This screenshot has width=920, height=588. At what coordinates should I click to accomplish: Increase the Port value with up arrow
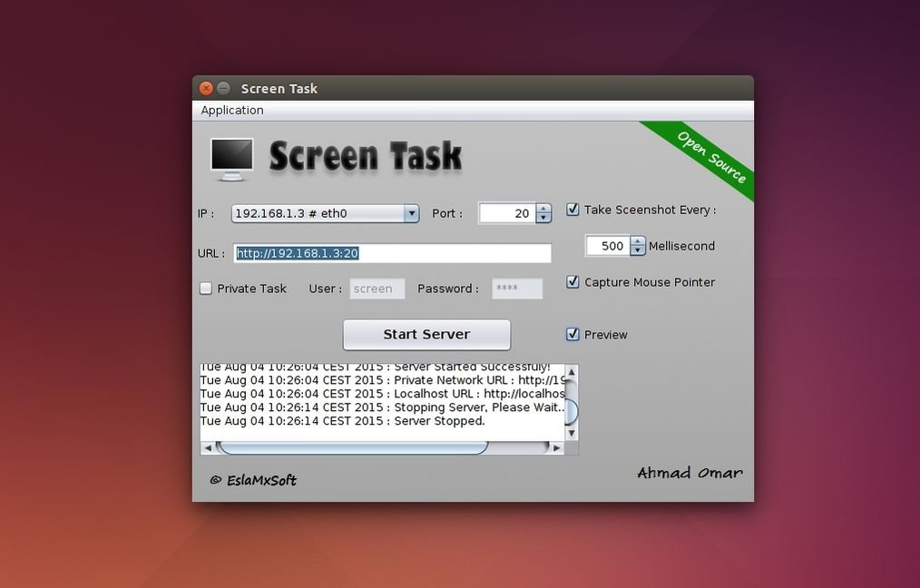(543, 209)
